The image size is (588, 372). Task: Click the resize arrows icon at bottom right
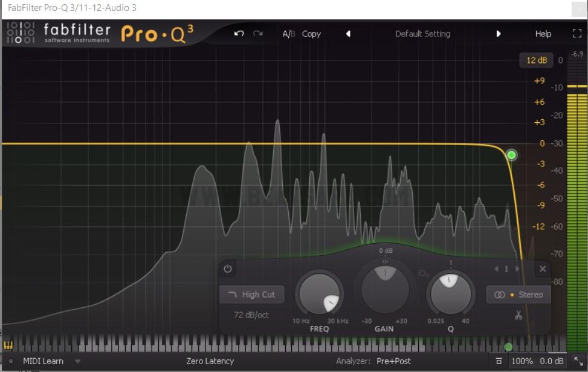coord(578,361)
